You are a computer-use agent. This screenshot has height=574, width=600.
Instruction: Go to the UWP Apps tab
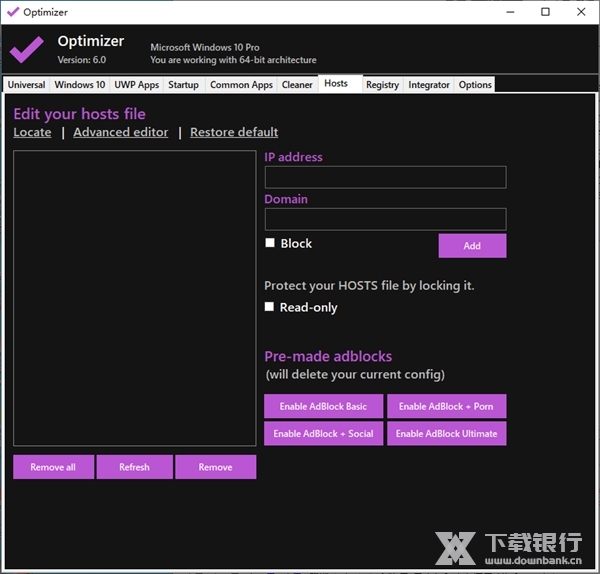pos(137,85)
